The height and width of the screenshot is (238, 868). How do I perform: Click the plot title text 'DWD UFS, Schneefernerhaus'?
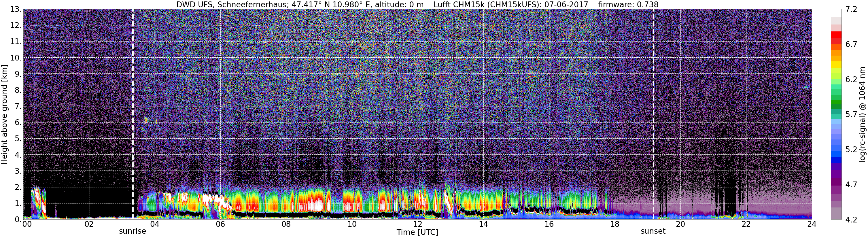(x=232, y=4)
